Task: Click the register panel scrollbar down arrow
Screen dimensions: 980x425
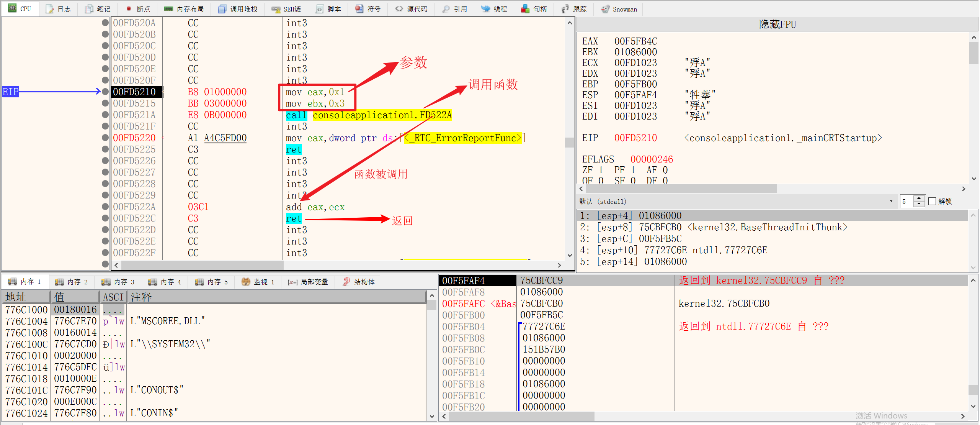Action: (974, 178)
